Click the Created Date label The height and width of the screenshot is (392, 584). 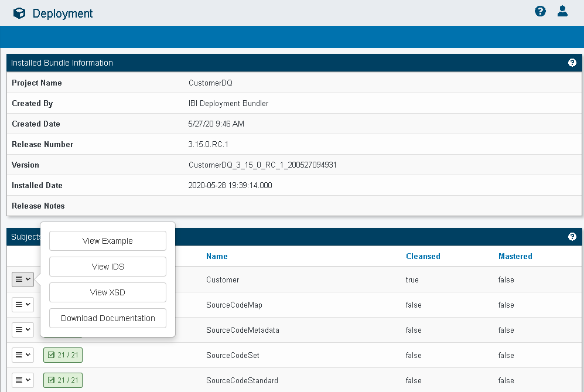click(36, 124)
